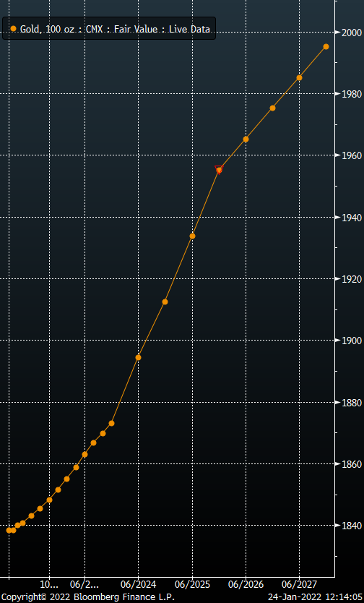Viewport: 364px width, 603px height.
Task: Click the Bloomberg Finance copyright text
Action: tap(88, 596)
